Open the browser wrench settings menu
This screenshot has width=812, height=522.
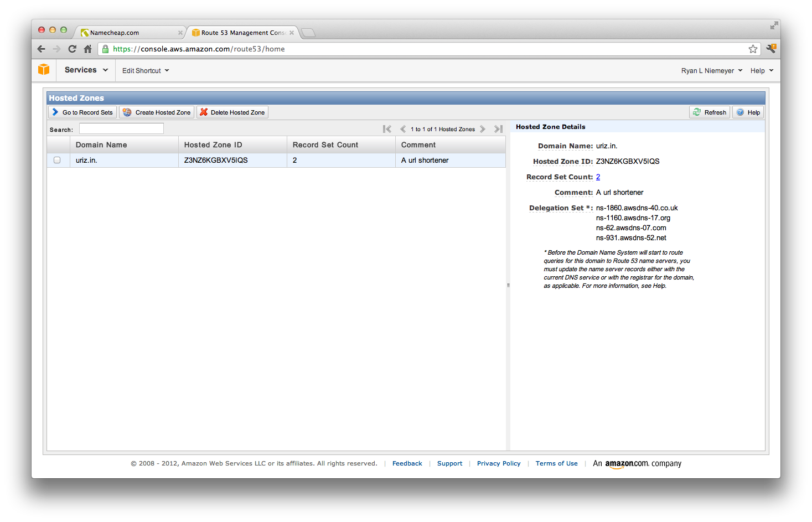[x=771, y=49]
